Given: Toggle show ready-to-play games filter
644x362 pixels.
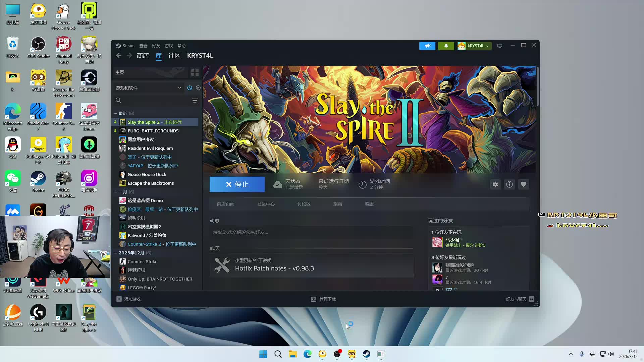Looking at the screenshot, I should (x=198, y=88).
